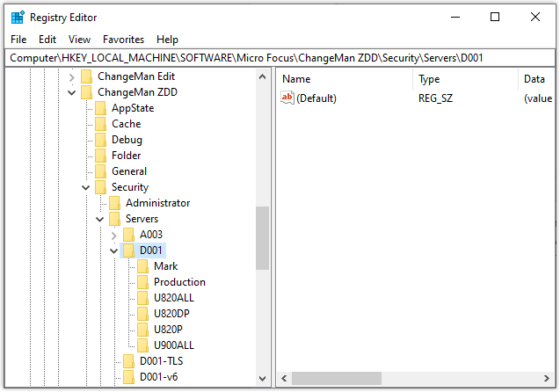Click the folder icon beside U820DP

click(142, 314)
